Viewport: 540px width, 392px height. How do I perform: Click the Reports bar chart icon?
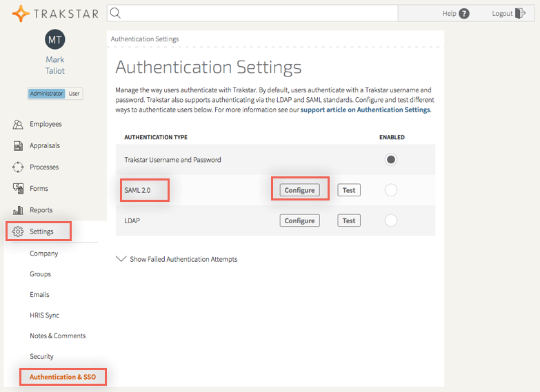(x=19, y=210)
